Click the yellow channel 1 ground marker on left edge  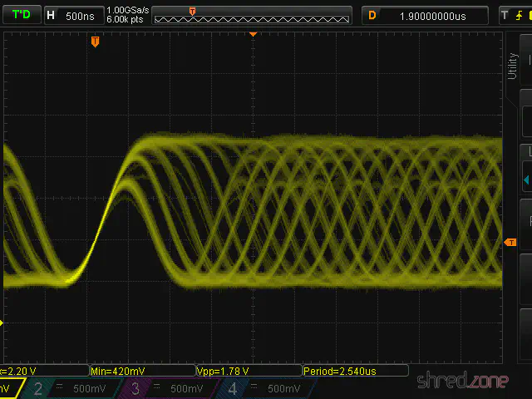click(2, 323)
